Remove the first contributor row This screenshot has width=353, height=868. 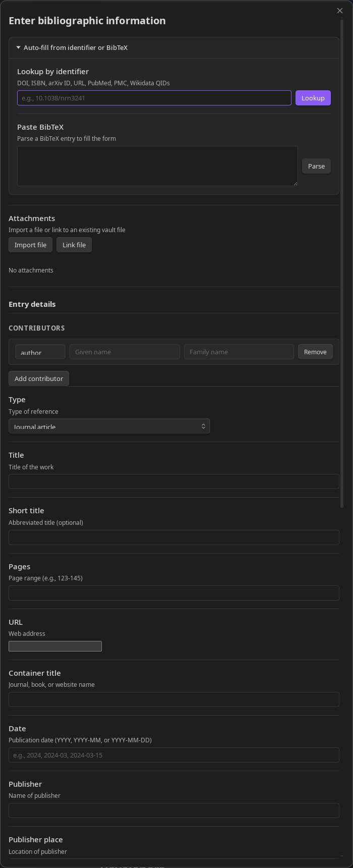click(x=315, y=352)
